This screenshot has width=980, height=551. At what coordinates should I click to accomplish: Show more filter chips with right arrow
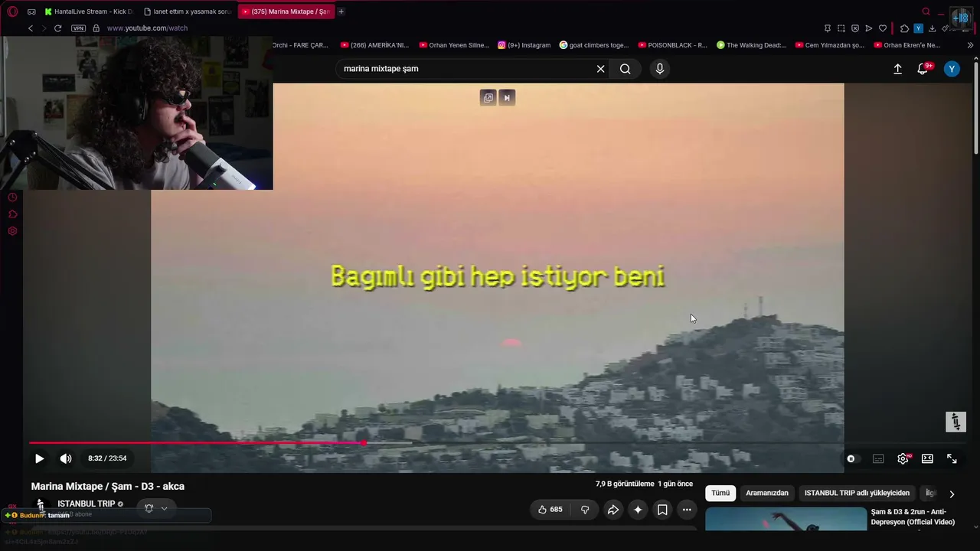pyautogui.click(x=952, y=494)
